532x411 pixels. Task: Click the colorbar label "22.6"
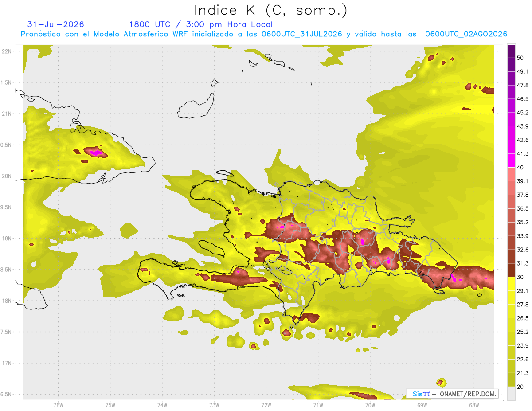click(522, 360)
